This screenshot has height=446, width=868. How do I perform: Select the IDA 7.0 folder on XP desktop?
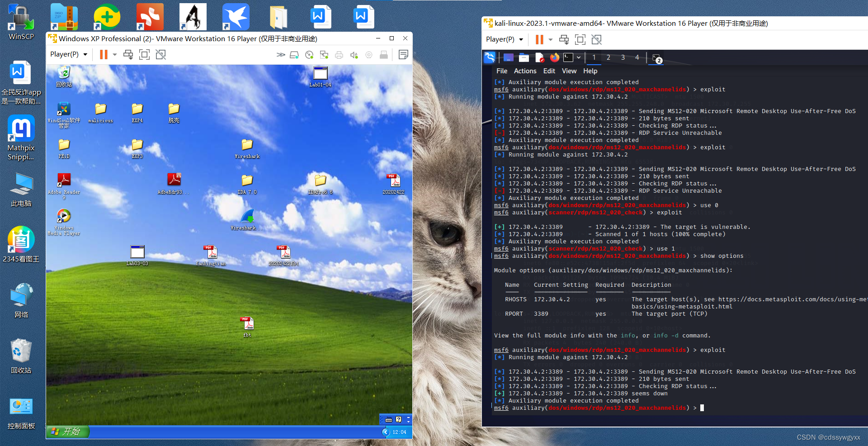(247, 185)
